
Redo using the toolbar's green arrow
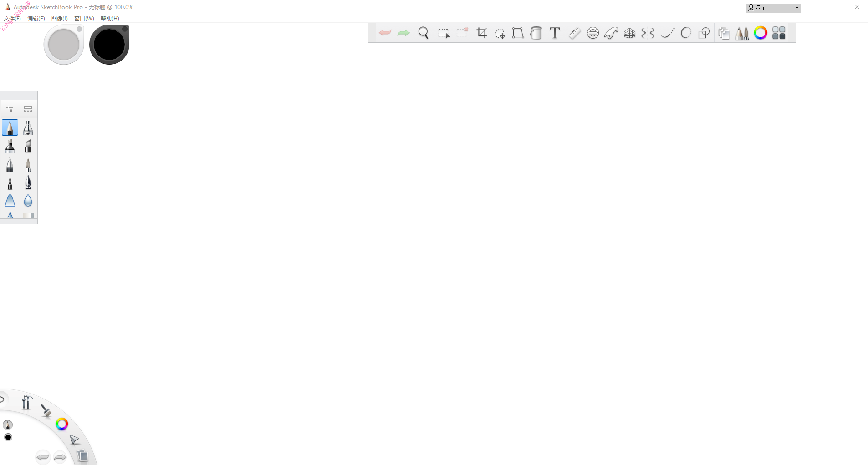(x=403, y=33)
